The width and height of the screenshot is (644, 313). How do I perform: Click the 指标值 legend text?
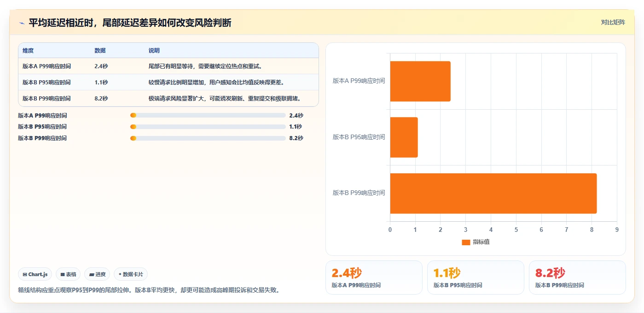481,242
